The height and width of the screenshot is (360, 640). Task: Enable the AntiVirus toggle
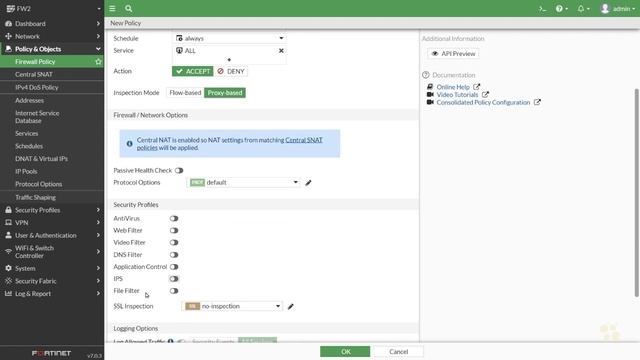(x=174, y=218)
